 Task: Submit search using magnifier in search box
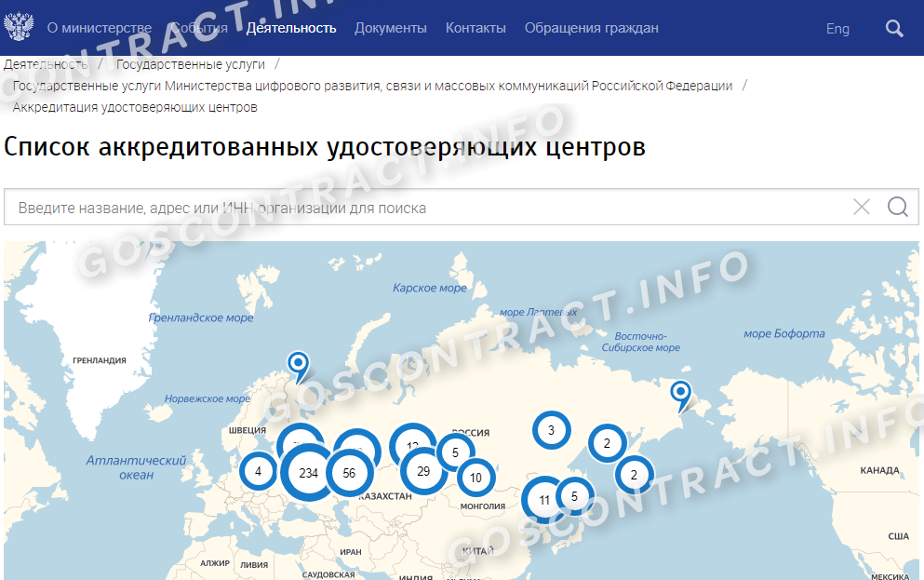(x=897, y=207)
